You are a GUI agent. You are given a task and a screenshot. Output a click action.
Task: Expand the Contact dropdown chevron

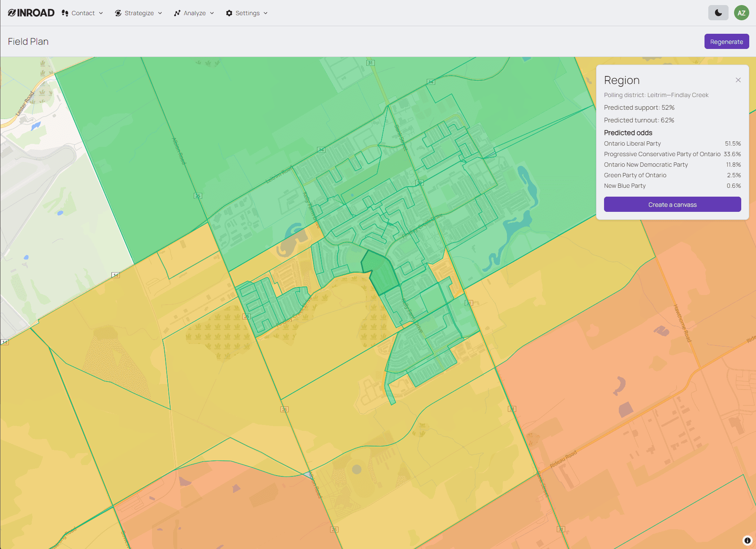tap(101, 13)
